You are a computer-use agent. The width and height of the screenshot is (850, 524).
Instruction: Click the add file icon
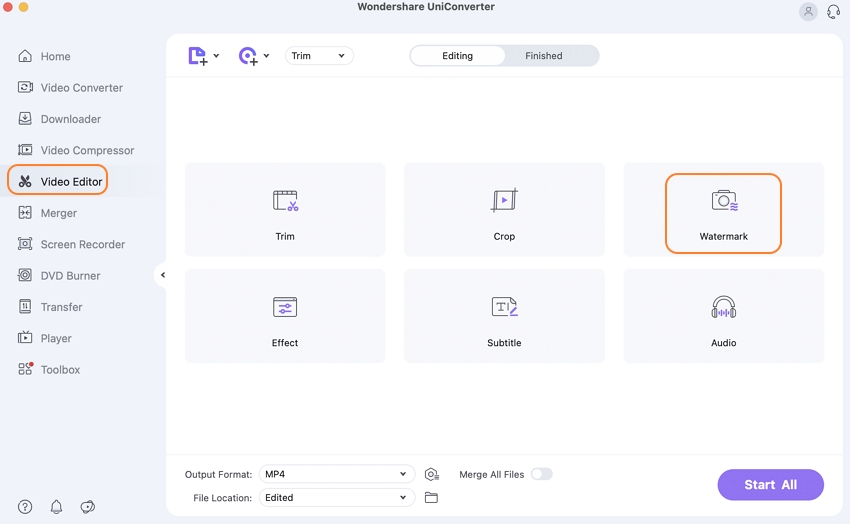(198, 56)
